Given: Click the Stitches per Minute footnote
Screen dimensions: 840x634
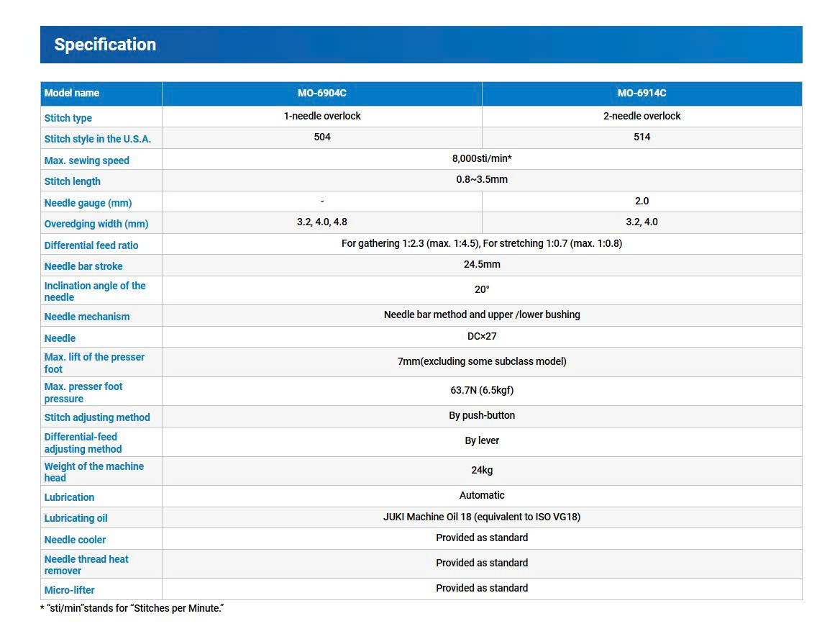Looking at the screenshot, I should 132,609.
